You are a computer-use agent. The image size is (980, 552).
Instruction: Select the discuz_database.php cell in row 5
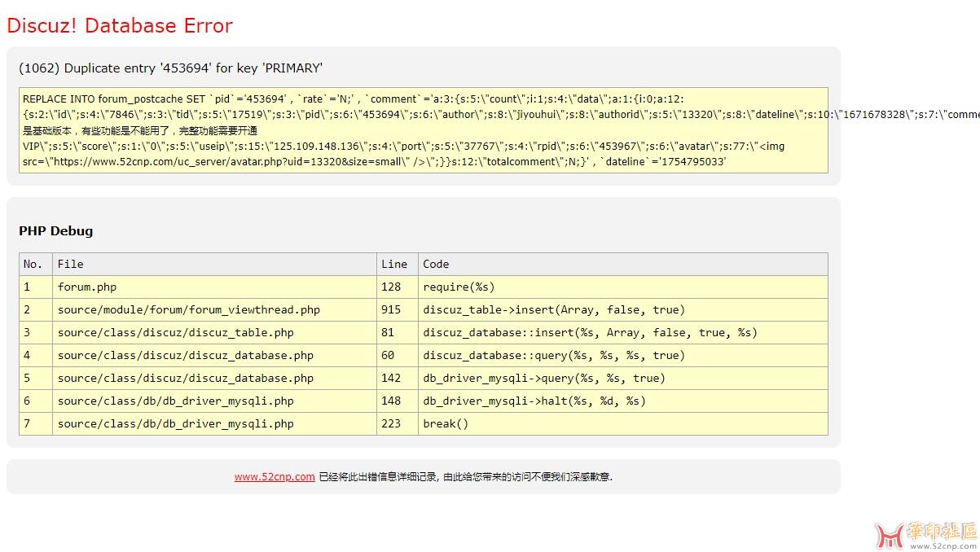tap(214, 378)
